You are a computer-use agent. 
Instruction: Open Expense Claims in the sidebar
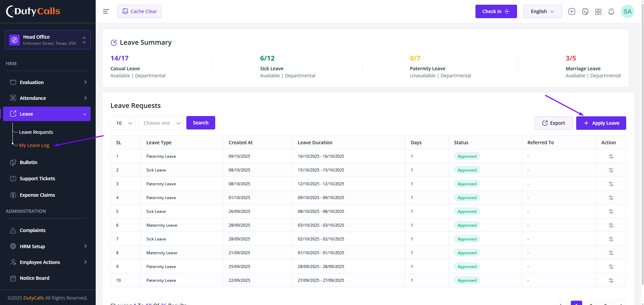37,195
